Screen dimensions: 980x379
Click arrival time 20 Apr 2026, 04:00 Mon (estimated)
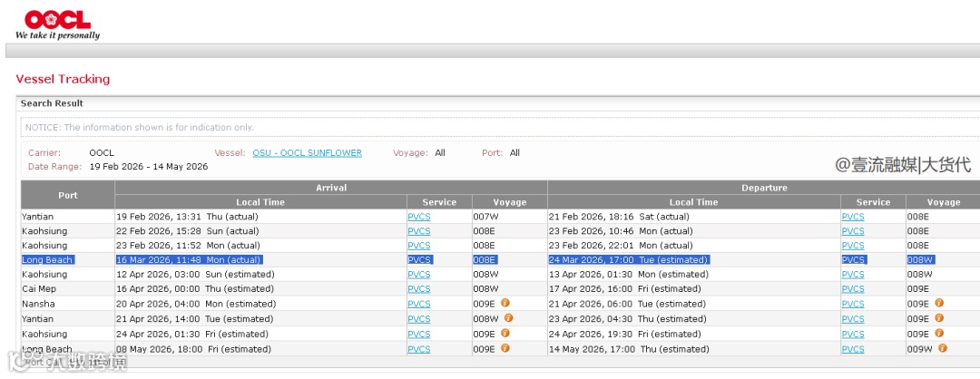[196, 304]
